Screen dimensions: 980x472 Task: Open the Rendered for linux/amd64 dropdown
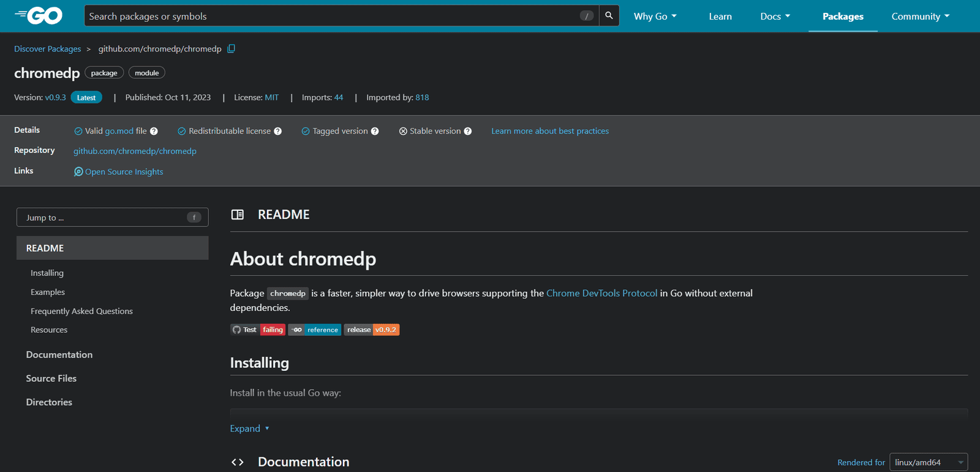point(929,462)
